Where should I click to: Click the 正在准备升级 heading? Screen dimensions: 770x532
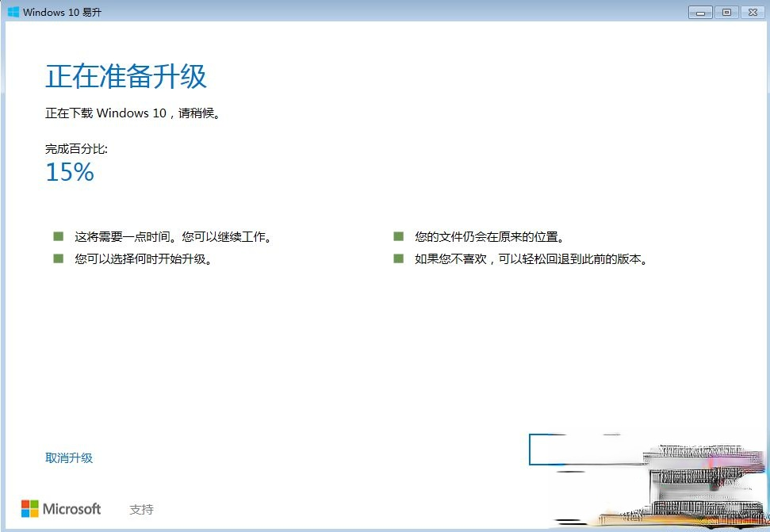pyautogui.click(x=125, y=76)
